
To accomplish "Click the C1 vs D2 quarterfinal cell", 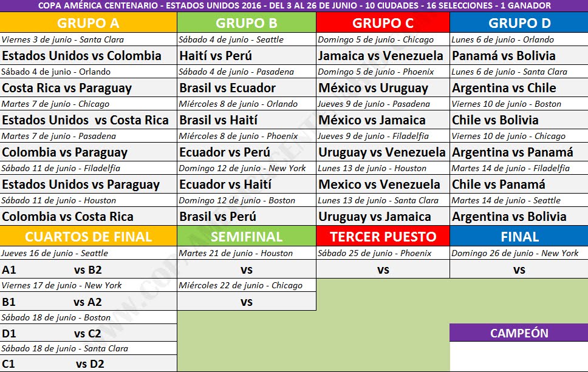I will tap(88, 364).
